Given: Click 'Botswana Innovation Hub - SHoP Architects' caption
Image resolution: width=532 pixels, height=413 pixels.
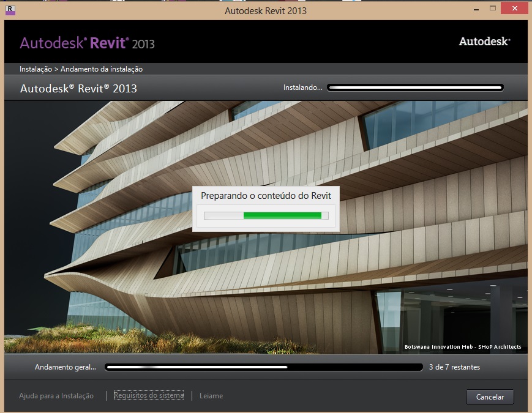Looking at the screenshot, I should tap(463, 347).
